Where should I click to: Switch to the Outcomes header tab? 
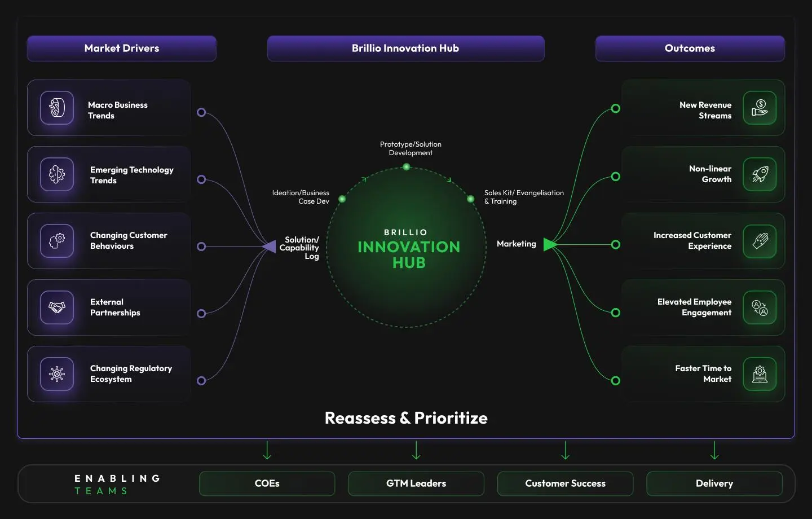[690, 49]
